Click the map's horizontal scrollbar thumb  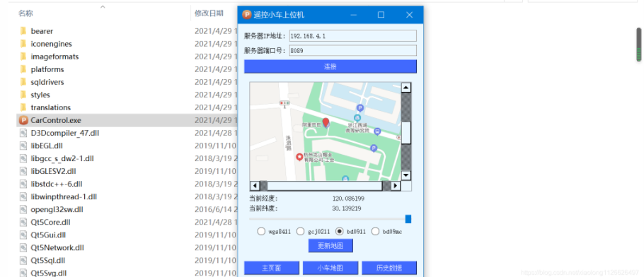pos(324,186)
